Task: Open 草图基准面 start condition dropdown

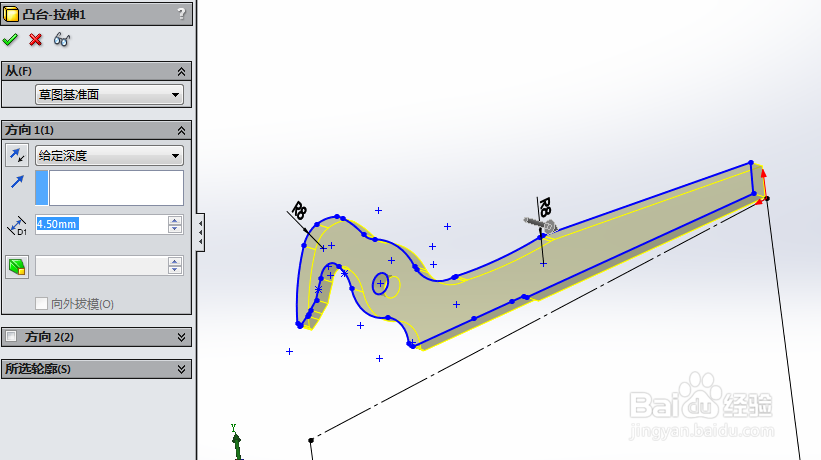Action: pyautogui.click(x=109, y=95)
